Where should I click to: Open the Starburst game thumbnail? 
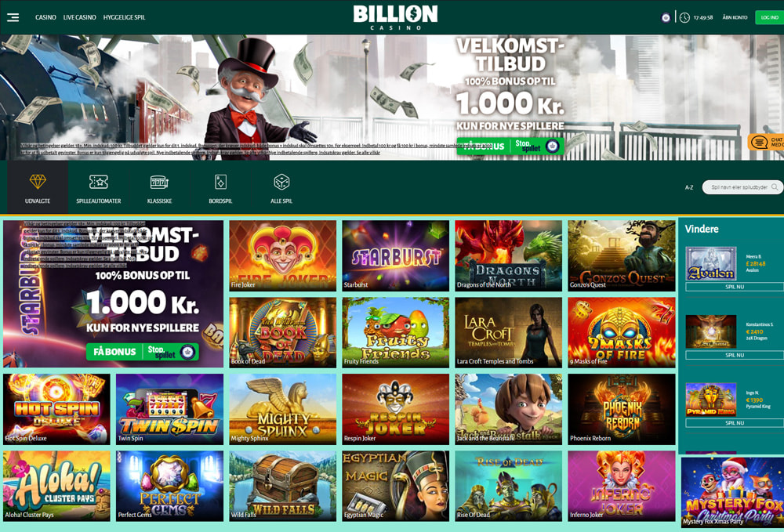pyautogui.click(x=395, y=255)
